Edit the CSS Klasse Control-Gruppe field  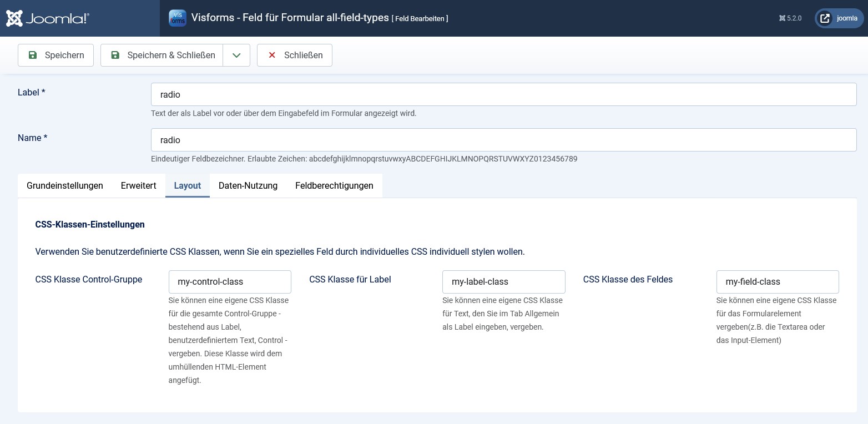click(x=230, y=282)
